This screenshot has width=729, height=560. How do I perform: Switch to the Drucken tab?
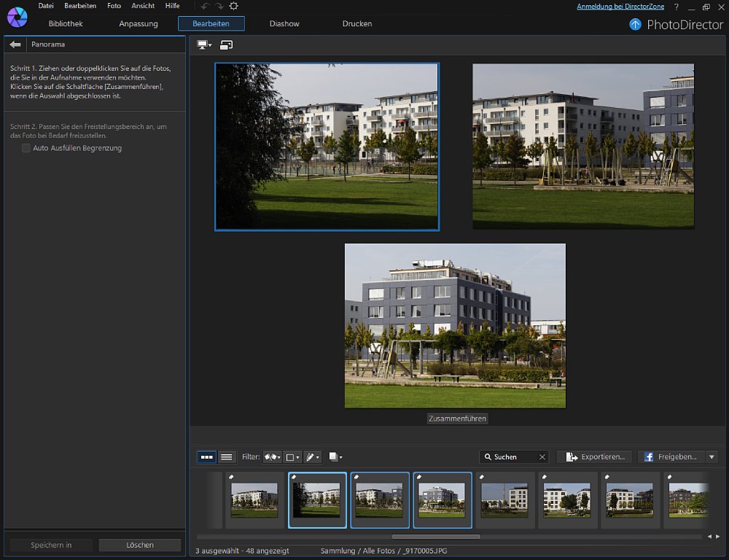pyautogui.click(x=357, y=24)
